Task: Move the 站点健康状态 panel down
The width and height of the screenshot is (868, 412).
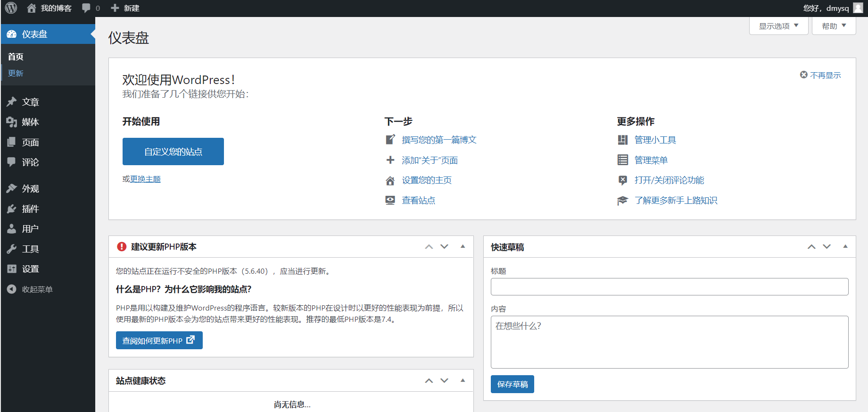Action: point(445,381)
